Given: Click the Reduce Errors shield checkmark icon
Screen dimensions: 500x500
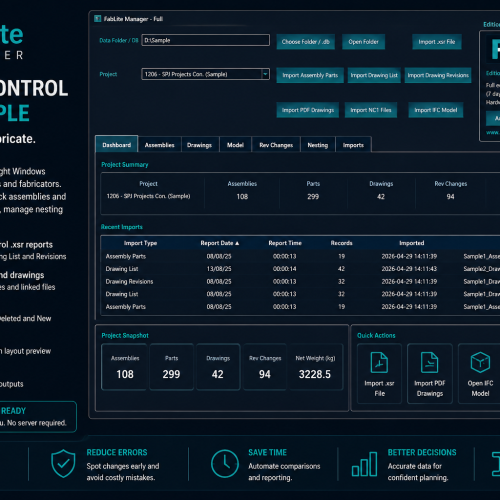Looking at the screenshot, I should (63, 463).
